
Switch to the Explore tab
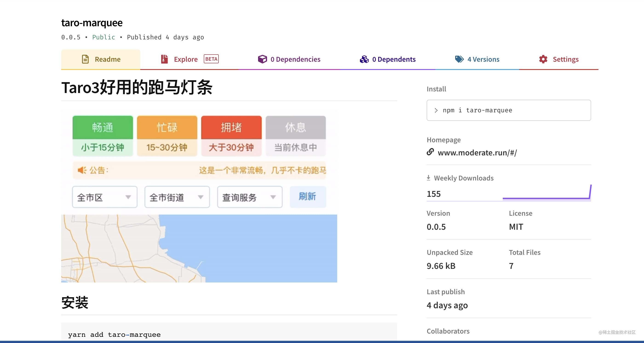click(189, 59)
